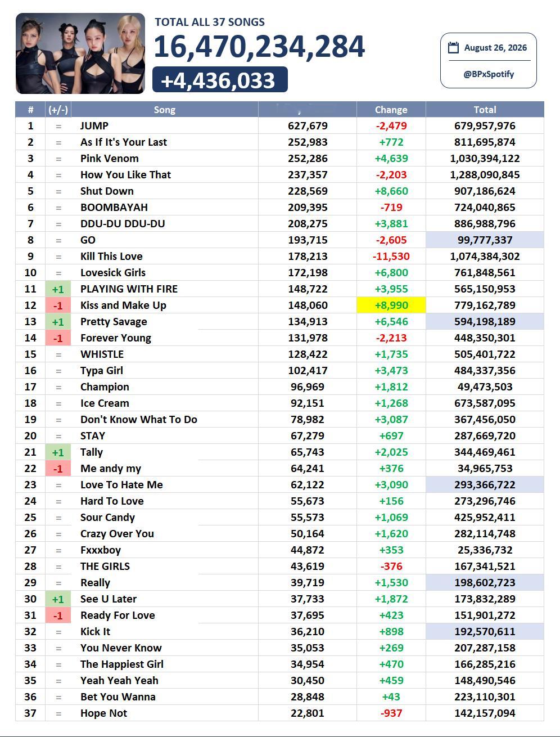Click the TOTAL ALL 37 SONGS heading
560x737 pixels.
click(x=210, y=23)
